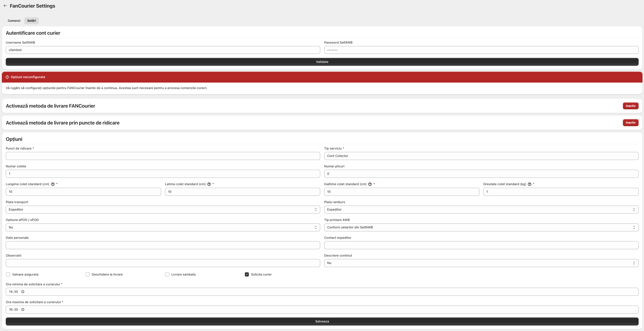Click Numar colete input field
Viewport: 644px width, 331px height.
163,174
